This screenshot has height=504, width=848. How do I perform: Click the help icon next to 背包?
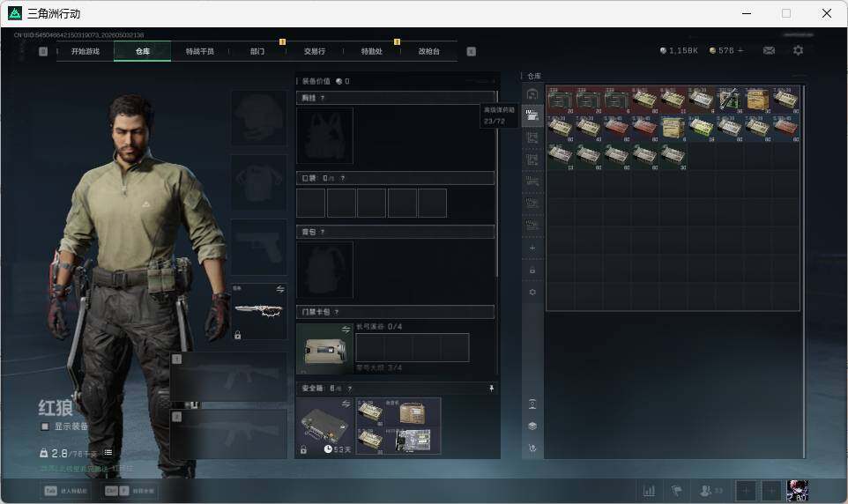(323, 232)
